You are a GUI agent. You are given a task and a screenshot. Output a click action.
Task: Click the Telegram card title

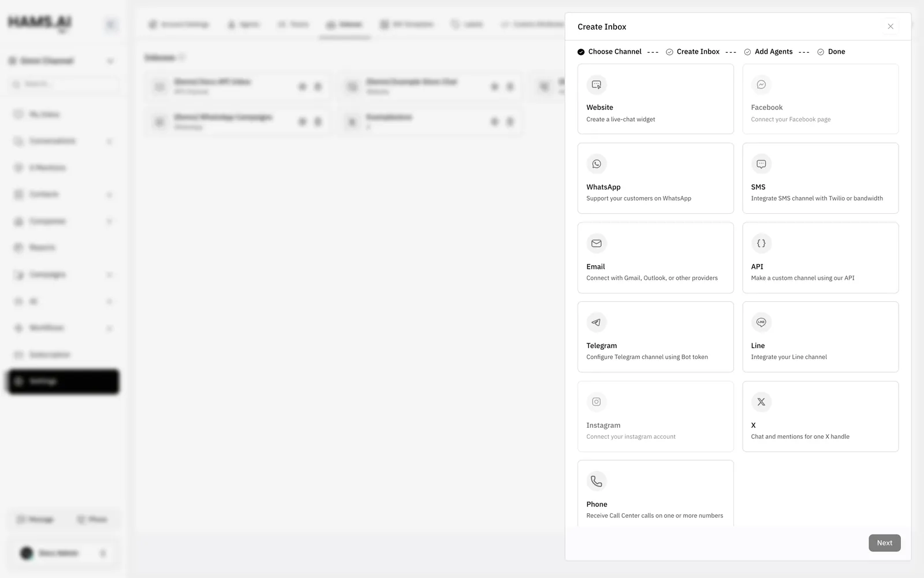pyautogui.click(x=601, y=346)
